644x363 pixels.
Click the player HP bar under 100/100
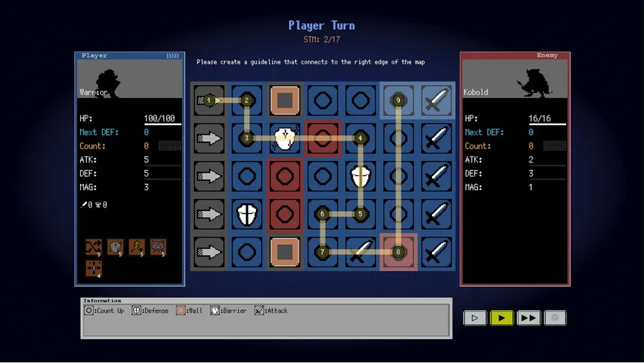point(162,124)
